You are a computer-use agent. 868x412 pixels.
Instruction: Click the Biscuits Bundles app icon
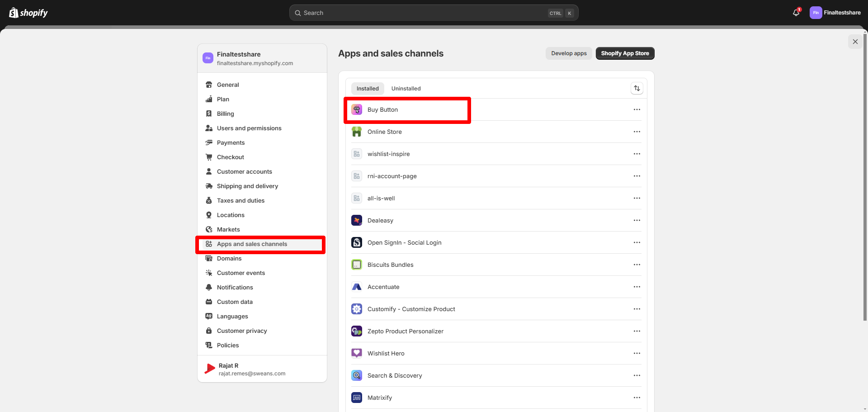357,265
